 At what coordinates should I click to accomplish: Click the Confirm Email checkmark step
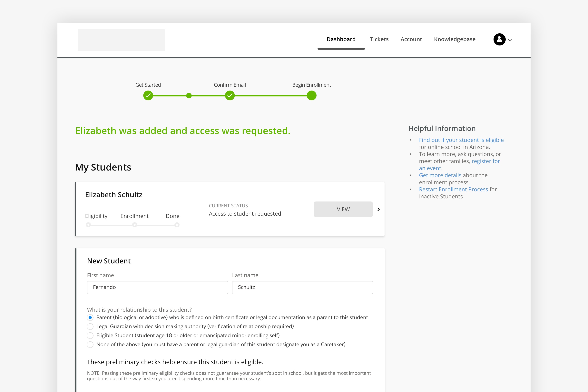230,95
